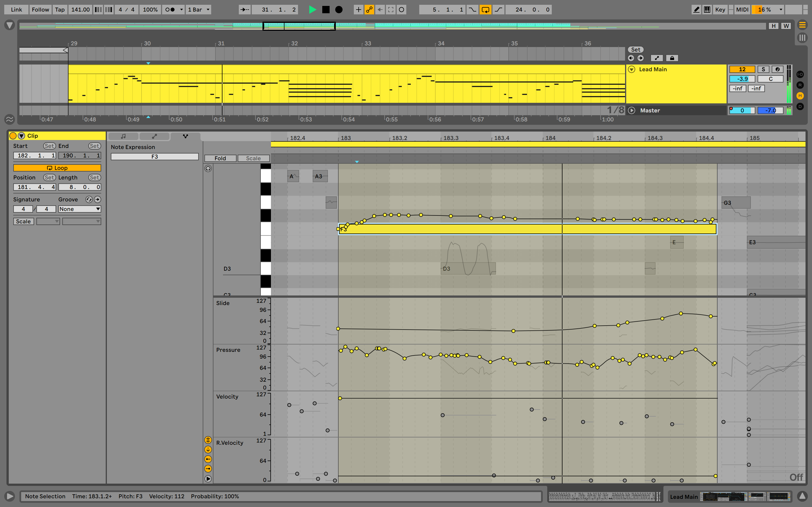Click the play button in transport
The image size is (812, 507).
pos(312,9)
